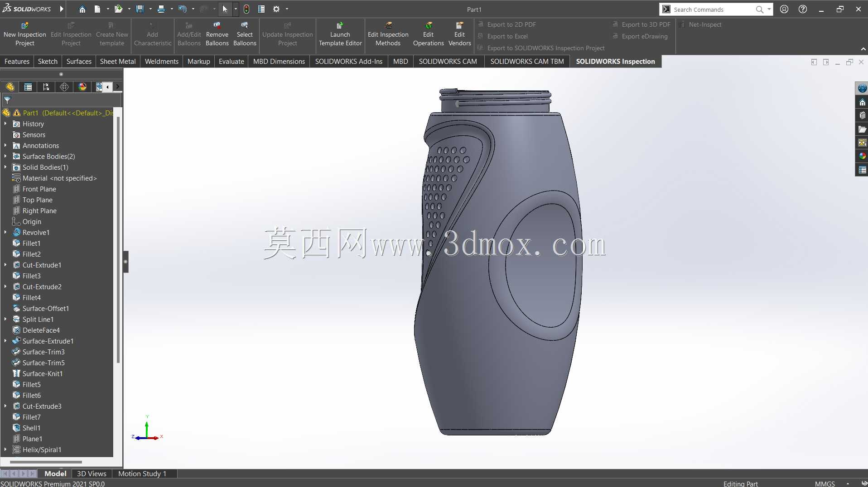The width and height of the screenshot is (868, 487).
Task: Open Edit Operations tool
Action: point(428,34)
